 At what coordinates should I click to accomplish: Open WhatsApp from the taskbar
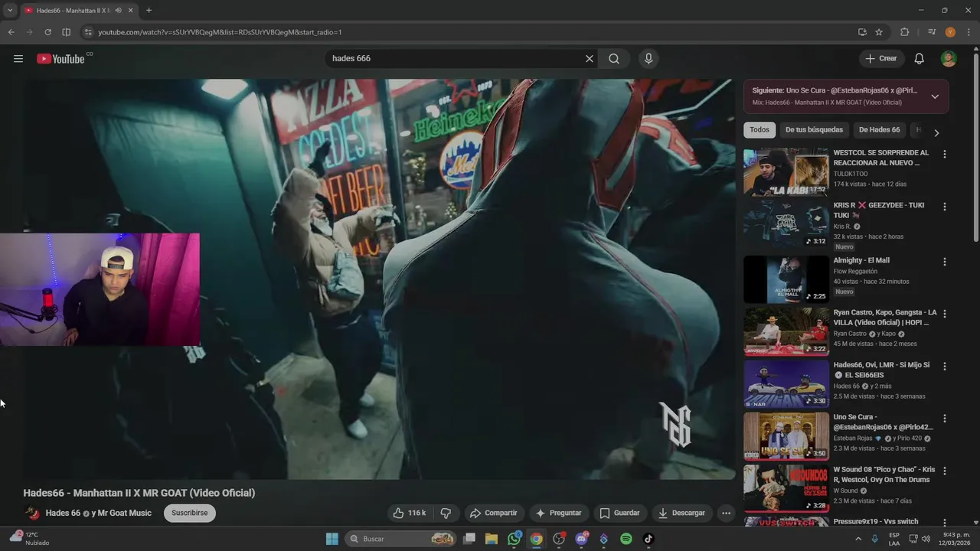tap(514, 539)
